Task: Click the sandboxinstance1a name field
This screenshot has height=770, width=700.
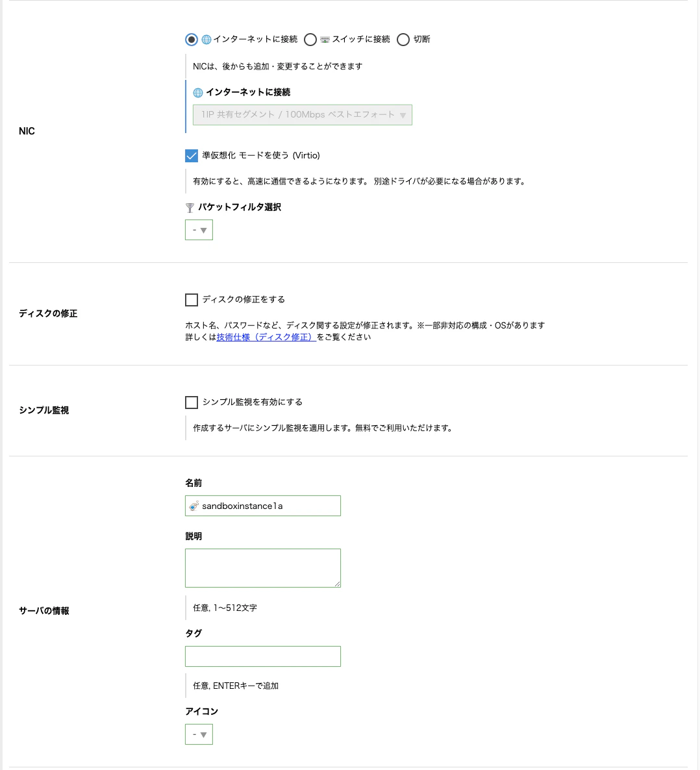Action: coord(273,506)
